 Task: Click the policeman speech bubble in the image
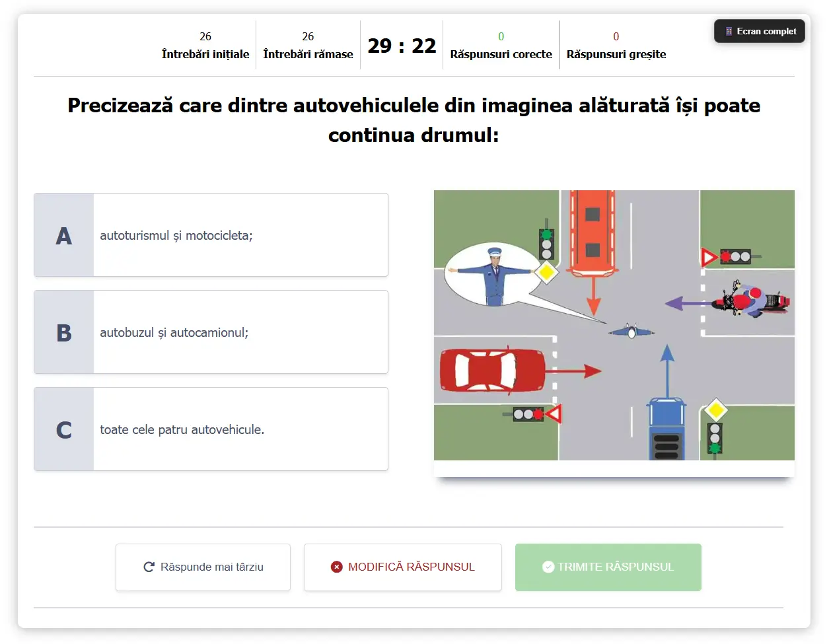click(x=493, y=275)
